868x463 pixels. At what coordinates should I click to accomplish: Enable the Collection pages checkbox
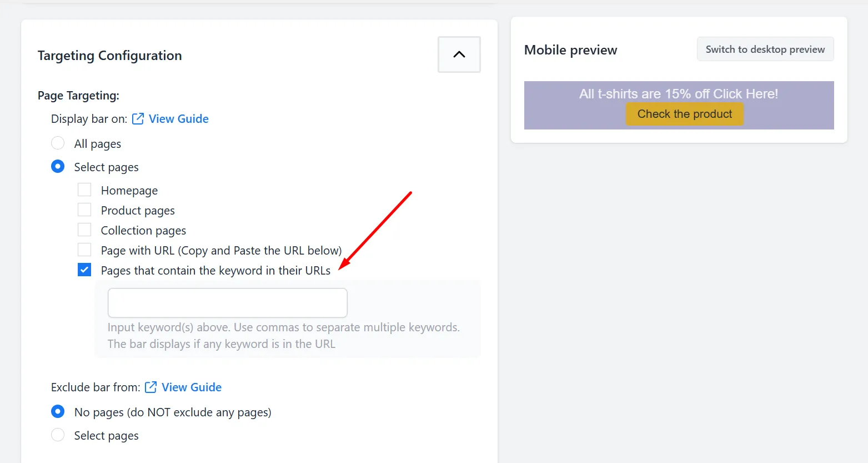click(84, 230)
